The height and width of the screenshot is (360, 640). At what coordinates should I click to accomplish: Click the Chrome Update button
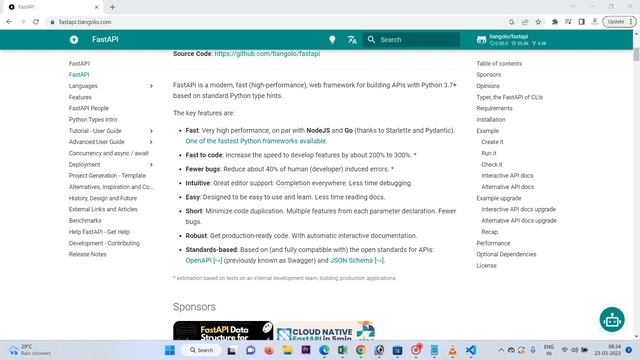pyautogui.click(x=619, y=22)
